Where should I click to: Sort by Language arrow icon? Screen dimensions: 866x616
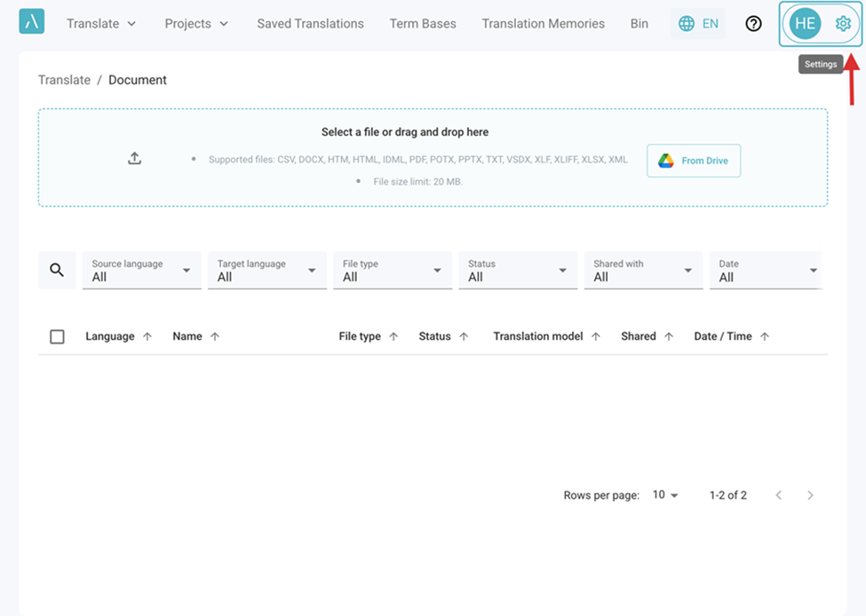147,336
